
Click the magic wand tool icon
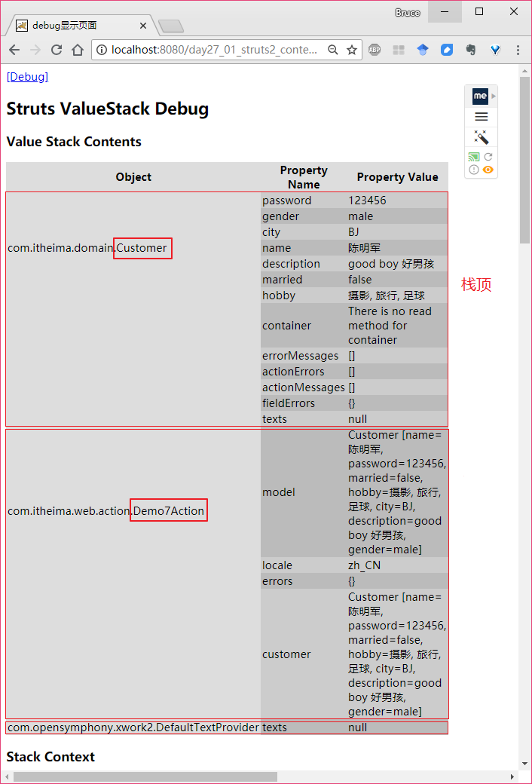pos(481,137)
